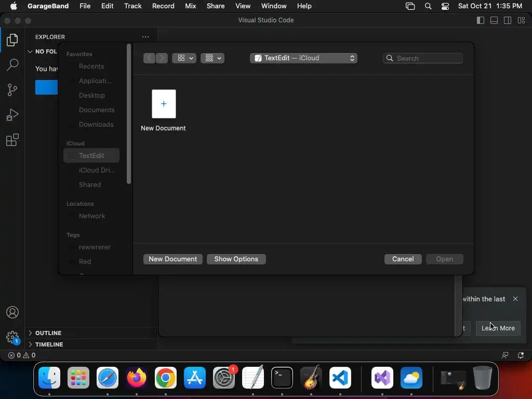Collapse the NO FOLDER OPENED section
This screenshot has width=532, height=399.
[42, 51]
